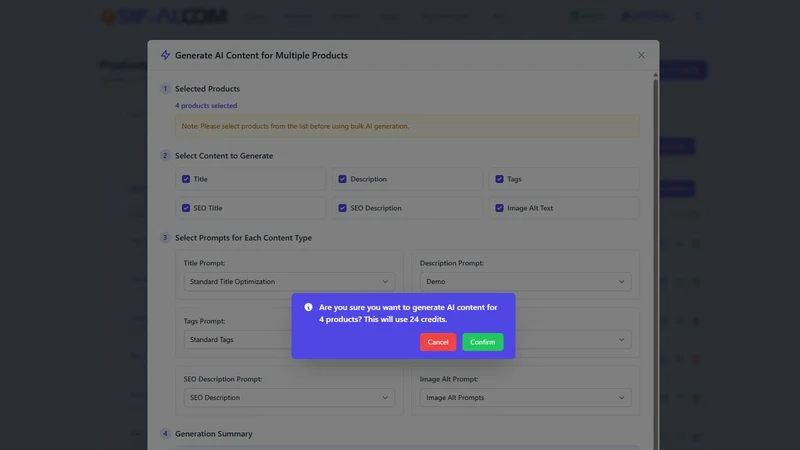Click the 'Generation Summary' heading
This screenshot has height=450, width=800.
(214, 434)
